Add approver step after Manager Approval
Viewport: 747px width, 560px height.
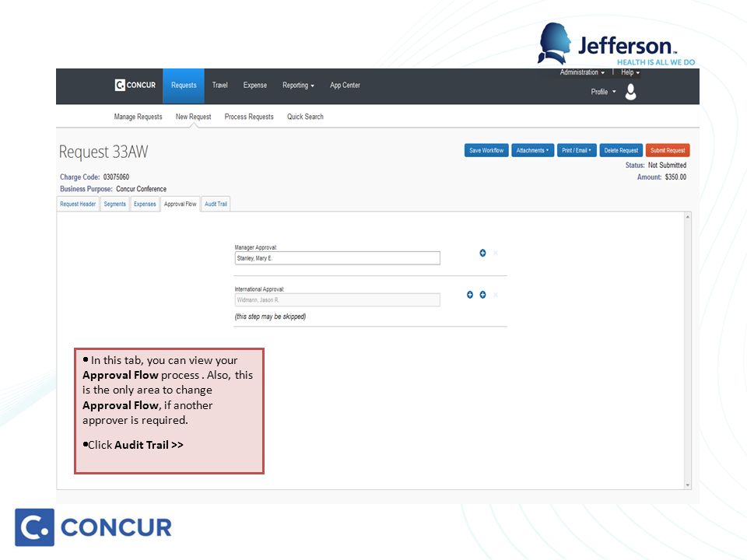482,253
